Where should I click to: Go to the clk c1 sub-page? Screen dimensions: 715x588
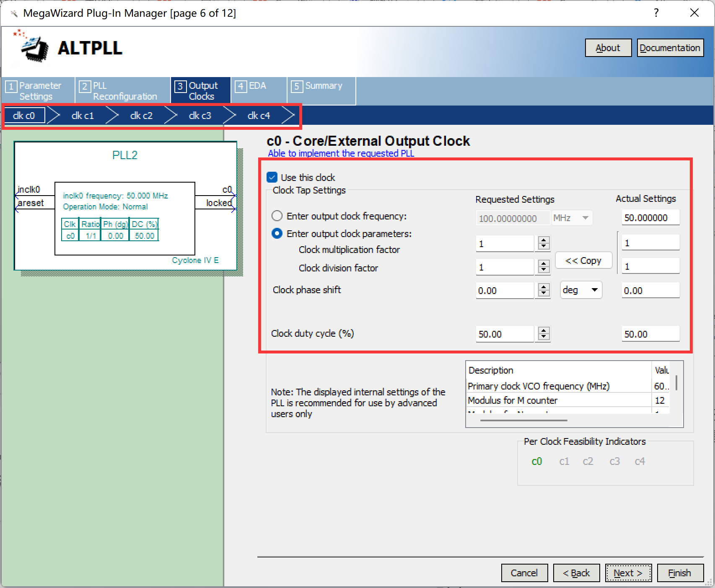coord(83,116)
